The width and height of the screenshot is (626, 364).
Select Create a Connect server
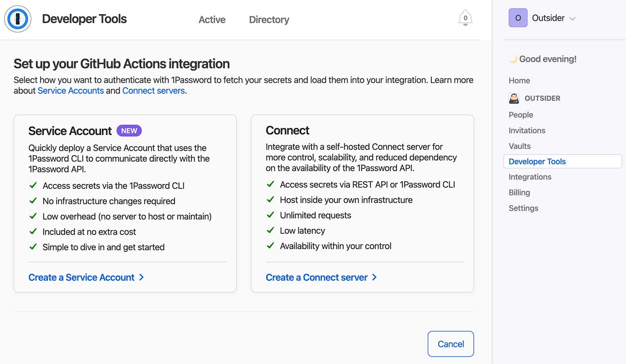point(317,277)
